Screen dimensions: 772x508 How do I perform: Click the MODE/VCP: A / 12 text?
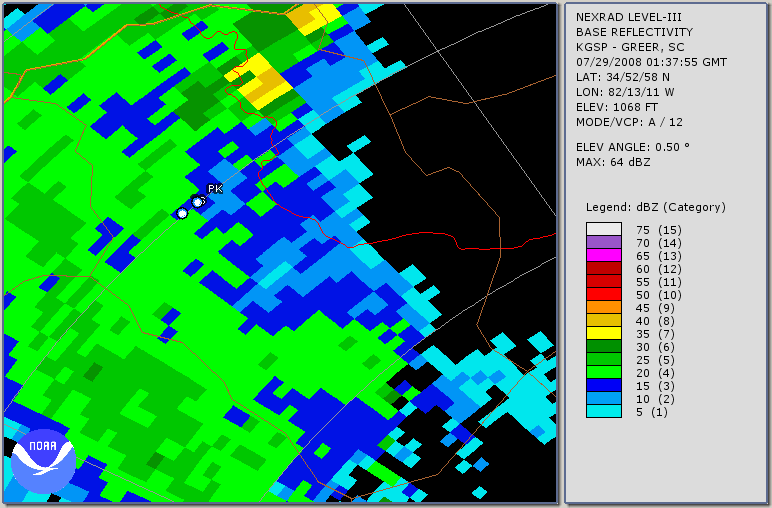[x=629, y=122]
